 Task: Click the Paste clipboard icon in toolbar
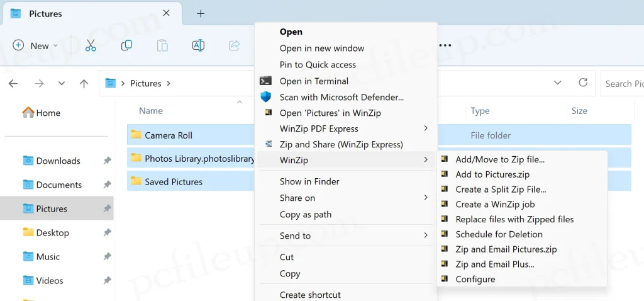162,45
